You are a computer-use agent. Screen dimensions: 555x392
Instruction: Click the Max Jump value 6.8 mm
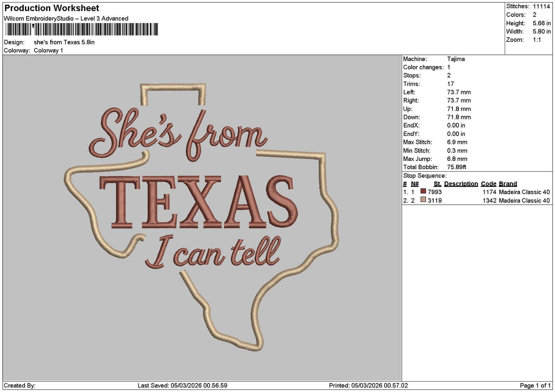point(457,159)
